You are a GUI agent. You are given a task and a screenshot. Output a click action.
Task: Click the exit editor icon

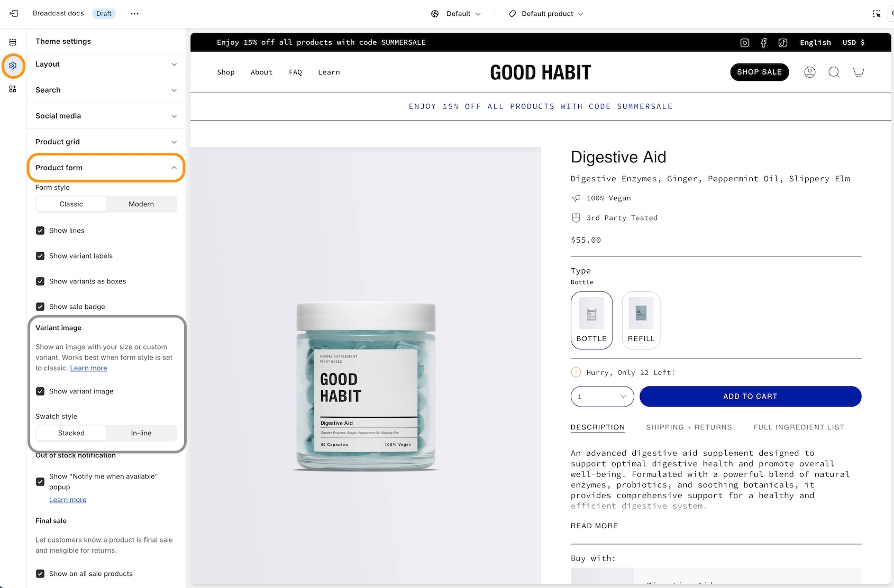[14, 14]
